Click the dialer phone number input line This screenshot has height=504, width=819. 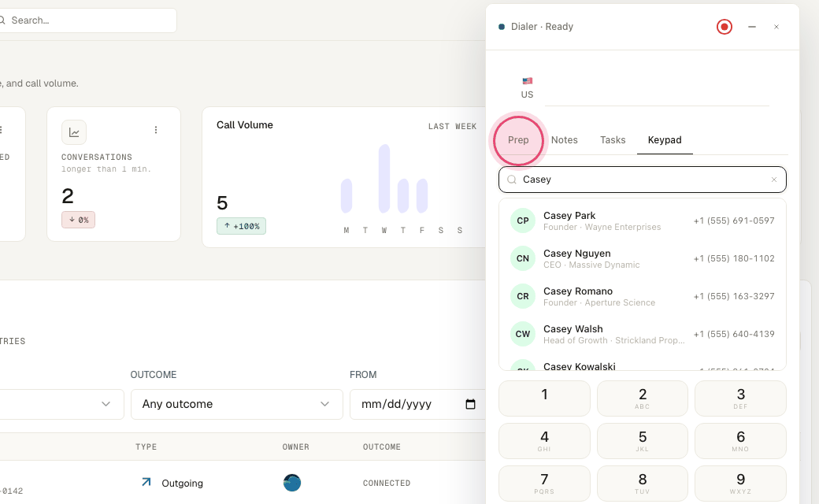(657, 89)
